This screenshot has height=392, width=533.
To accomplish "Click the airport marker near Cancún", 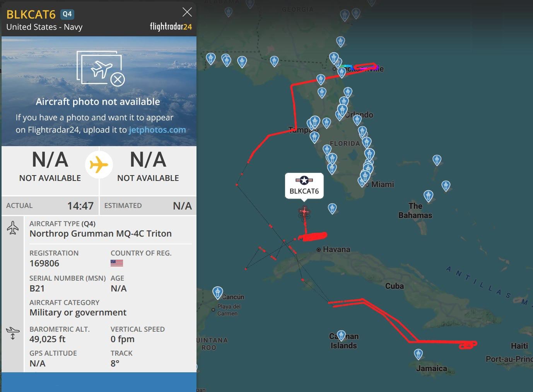I will pyautogui.click(x=218, y=293).
